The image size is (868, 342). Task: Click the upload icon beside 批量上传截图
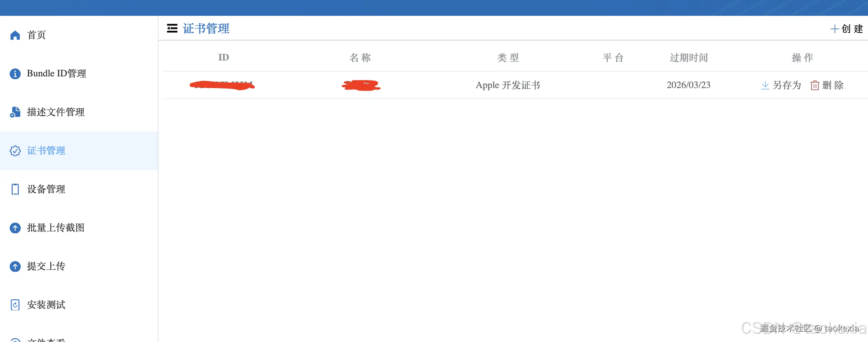(15, 228)
